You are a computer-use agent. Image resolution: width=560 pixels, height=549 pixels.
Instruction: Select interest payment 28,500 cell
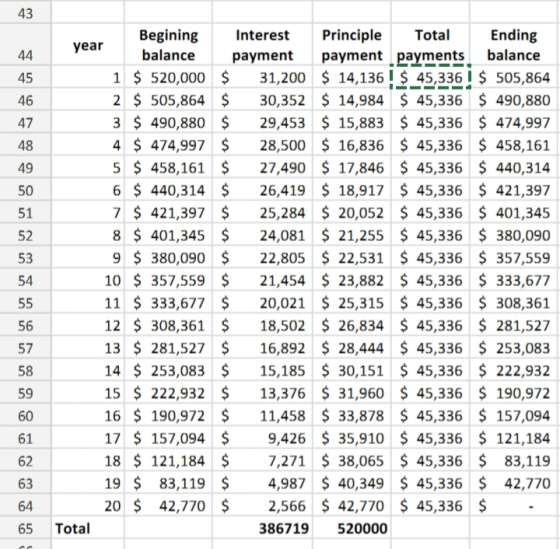[x=262, y=145]
